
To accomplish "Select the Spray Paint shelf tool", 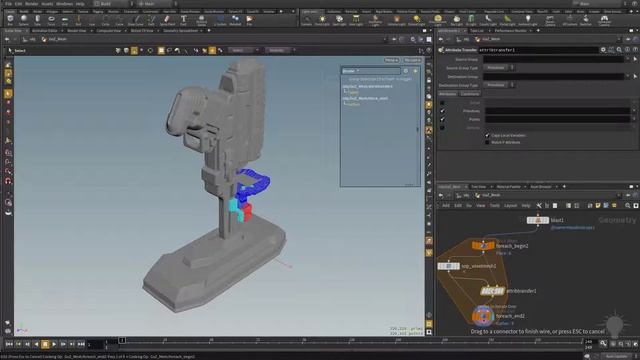I will pos(167,20).
